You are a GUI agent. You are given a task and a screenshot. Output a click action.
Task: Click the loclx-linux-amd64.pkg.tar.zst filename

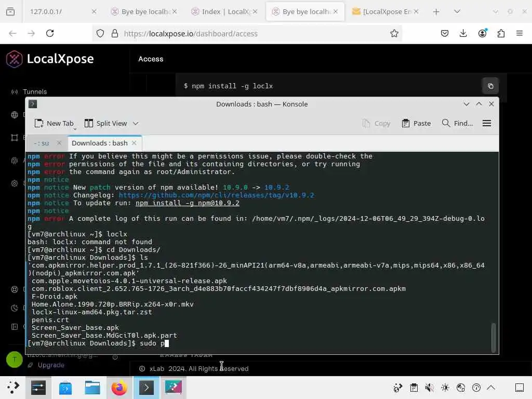[91, 312]
